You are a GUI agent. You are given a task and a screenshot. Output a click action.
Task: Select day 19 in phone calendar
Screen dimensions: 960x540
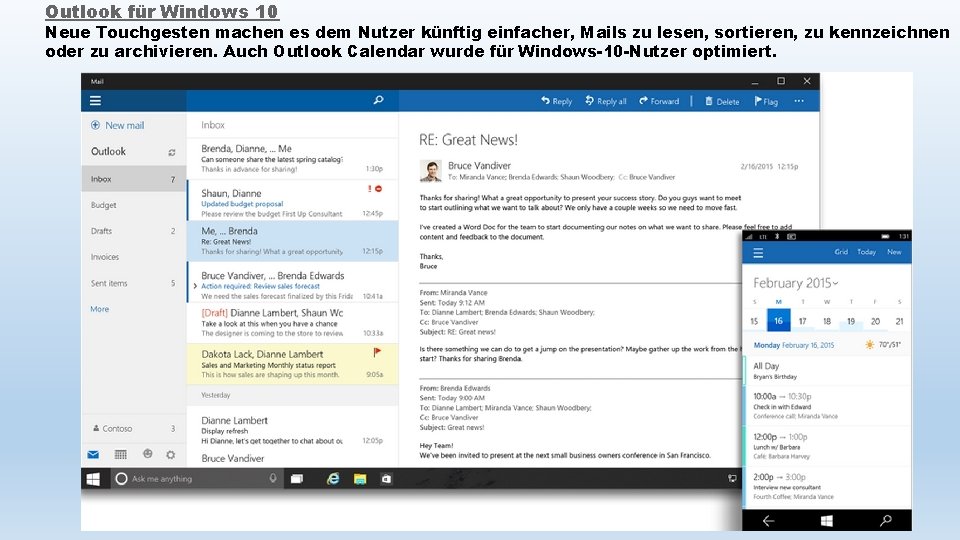(851, 321)
